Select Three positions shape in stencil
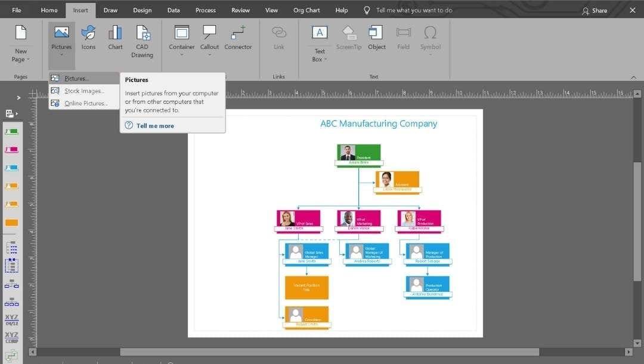 (11, 303)
